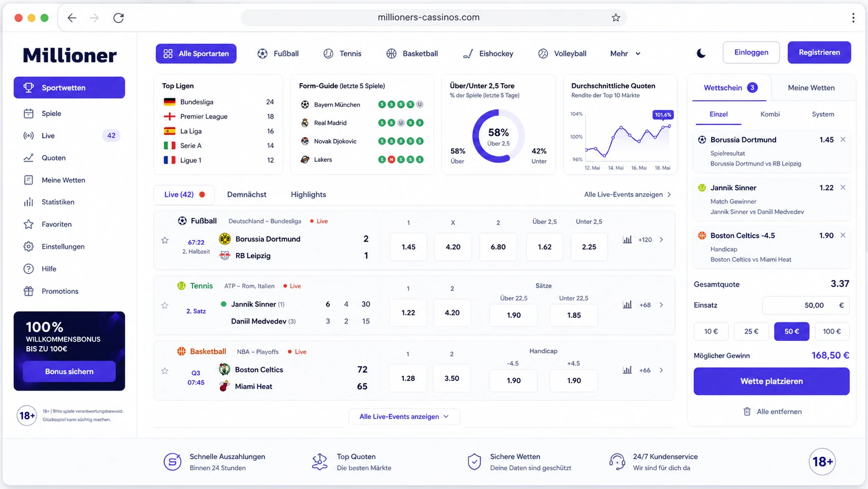868x489 pixels.
Task: Select 100 € quick stake amount
Action: tap(832, 332)
